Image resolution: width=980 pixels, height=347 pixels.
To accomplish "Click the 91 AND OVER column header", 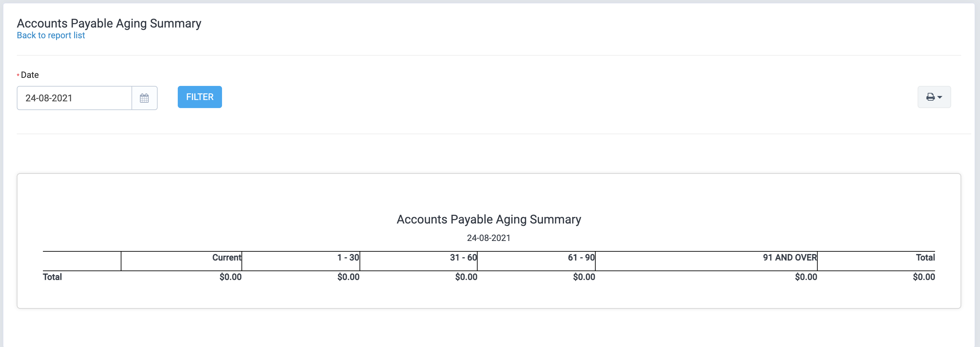I will pyautogui.click(x=788, y=258).
